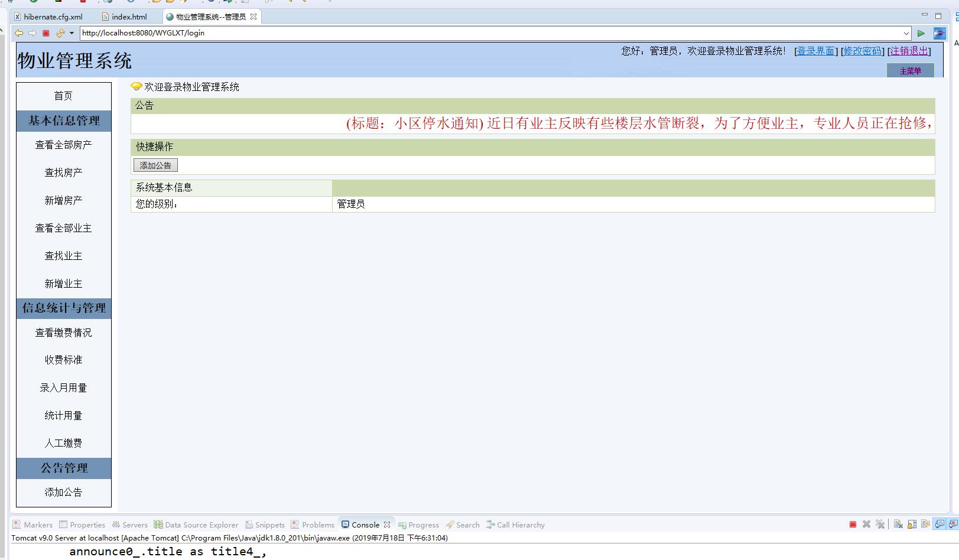Click inside the URL address field
This screenshot has width=959, height=560.
click(x=414, y=33)
